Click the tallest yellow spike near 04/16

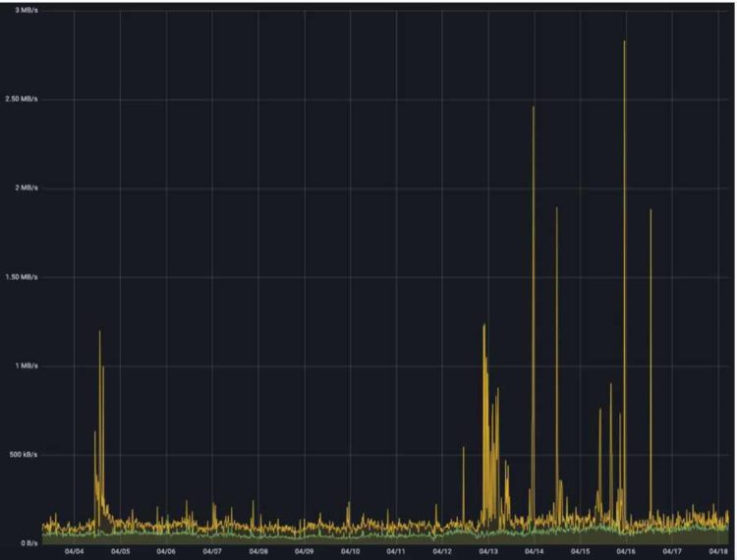coord(624,43)
